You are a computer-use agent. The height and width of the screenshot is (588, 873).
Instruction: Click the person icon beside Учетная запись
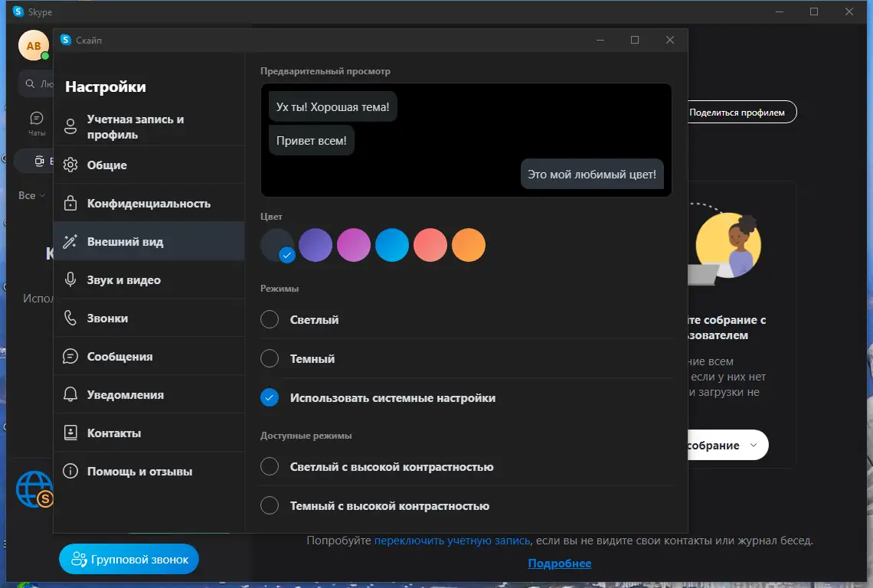[x=70, y=126]
